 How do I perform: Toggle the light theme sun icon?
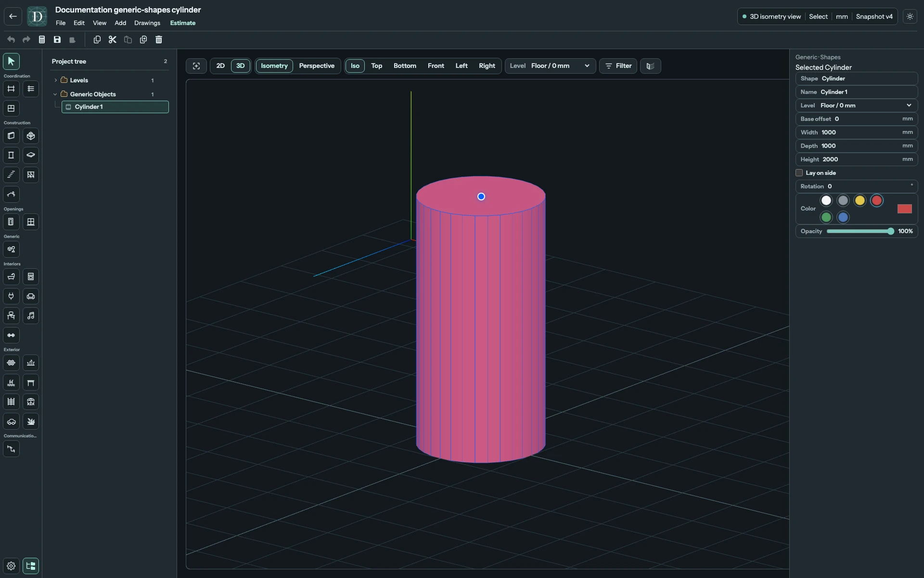click(x=910, y=16)
